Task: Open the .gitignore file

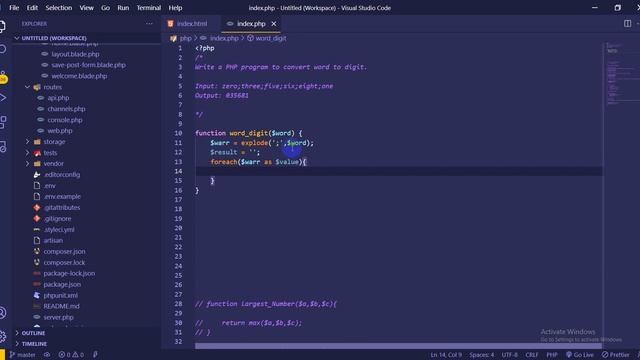Action: tap(57, 218)
